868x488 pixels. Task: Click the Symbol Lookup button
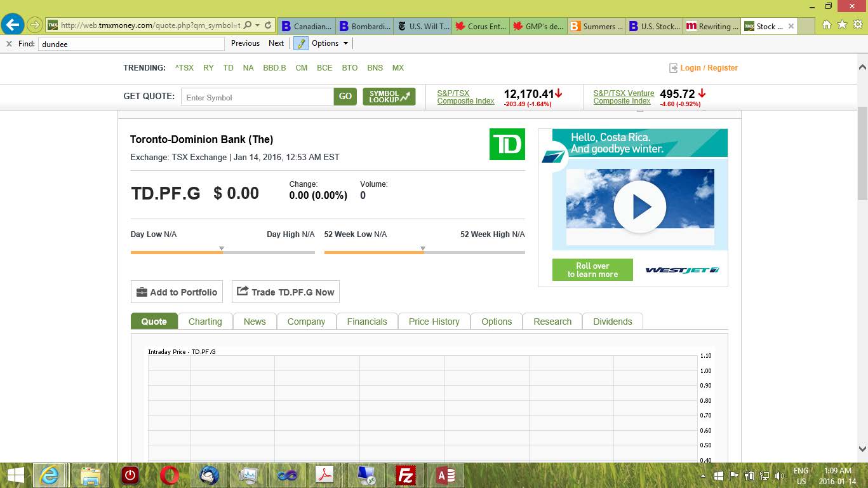coord(389,97)
